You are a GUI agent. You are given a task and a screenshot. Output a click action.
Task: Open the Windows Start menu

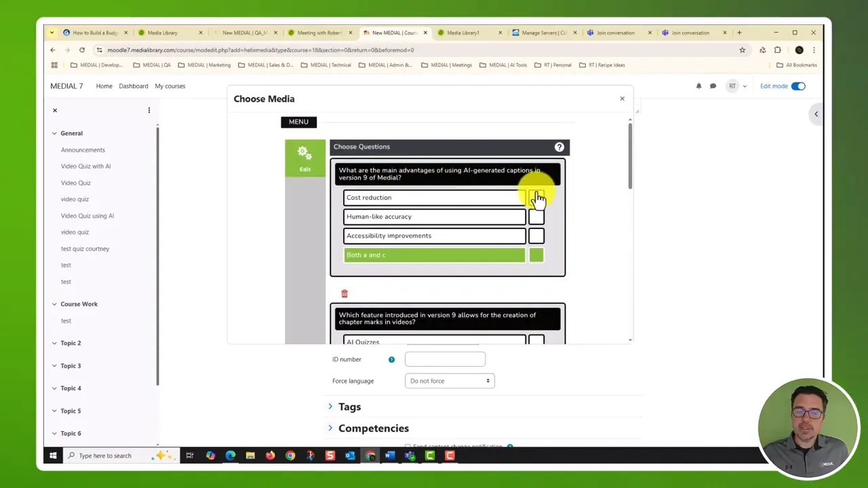(53, 455)
